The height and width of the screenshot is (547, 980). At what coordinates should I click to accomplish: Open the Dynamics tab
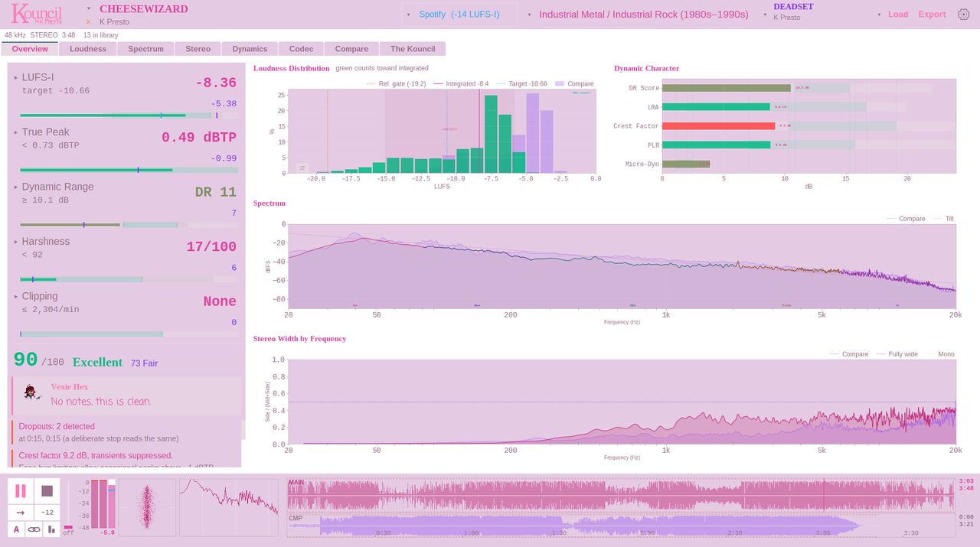[x=250, y=49]
